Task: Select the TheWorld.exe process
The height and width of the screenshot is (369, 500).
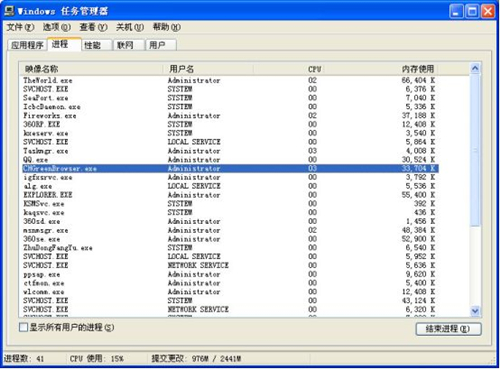Action: point(229,80)
